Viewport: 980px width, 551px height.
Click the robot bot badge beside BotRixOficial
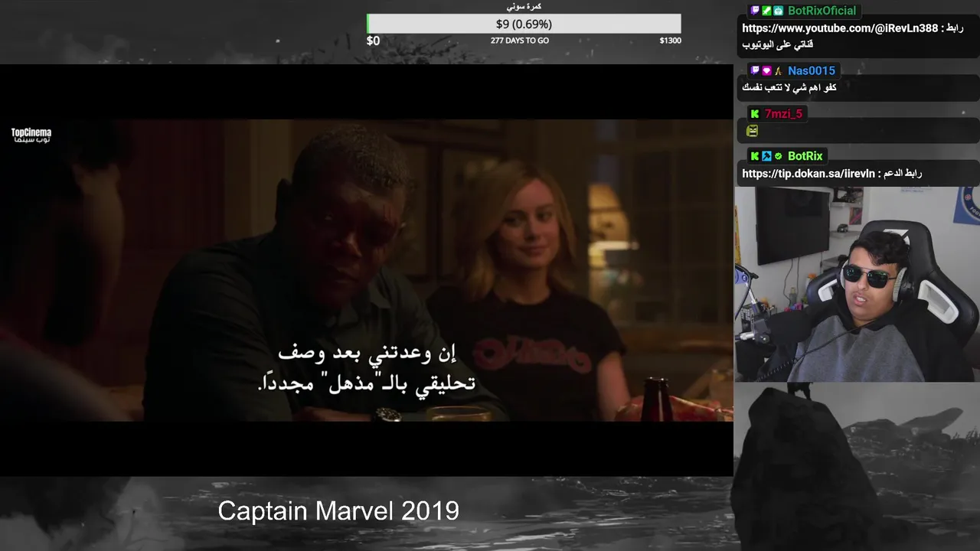[778, 11]
